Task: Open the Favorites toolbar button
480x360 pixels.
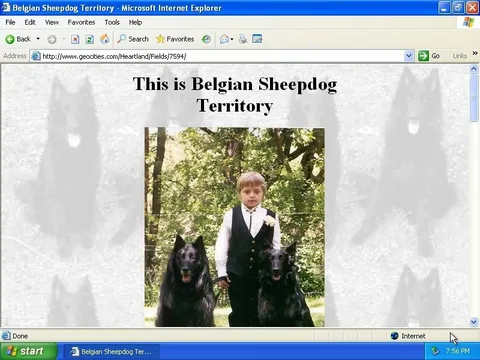Action: (x=175, y=39)
